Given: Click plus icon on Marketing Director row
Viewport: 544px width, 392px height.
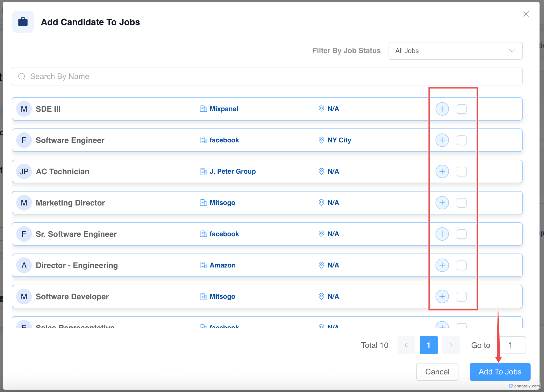Looking at the screenshot, I should pos(442,203).
